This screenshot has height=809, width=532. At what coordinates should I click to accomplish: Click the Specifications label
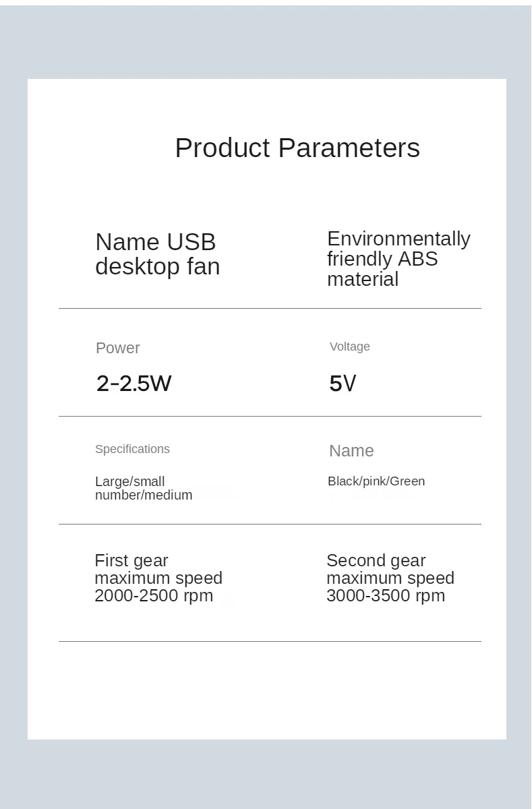[132, 449]
